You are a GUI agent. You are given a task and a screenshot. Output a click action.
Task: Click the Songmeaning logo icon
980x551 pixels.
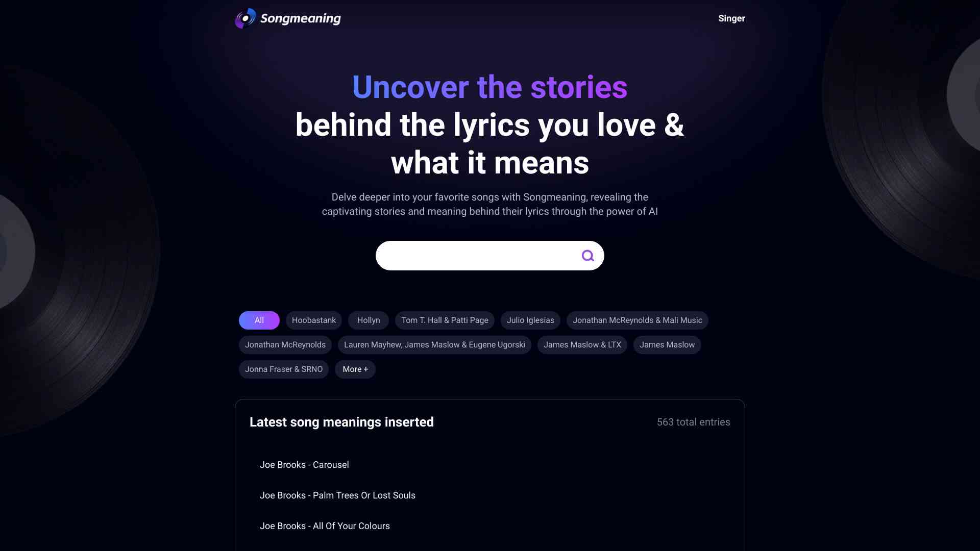(245, 18)
